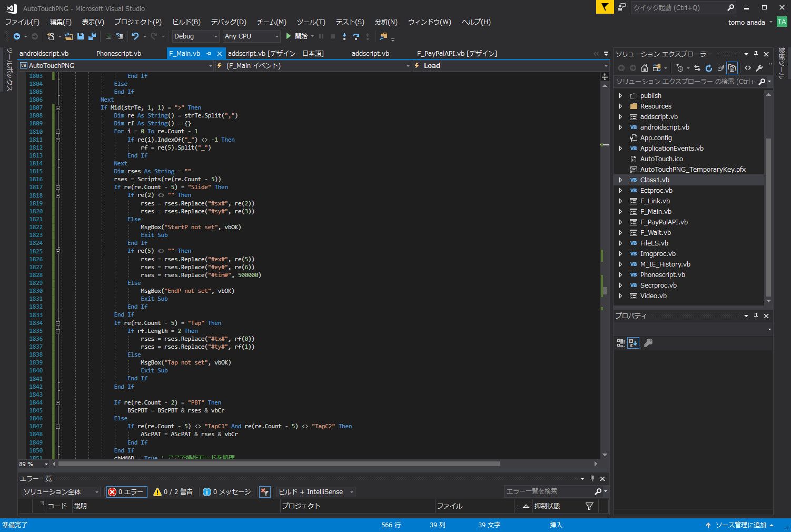The image size is (791, 532).
Task: Click the Open File folder icon
Action: 69,36
